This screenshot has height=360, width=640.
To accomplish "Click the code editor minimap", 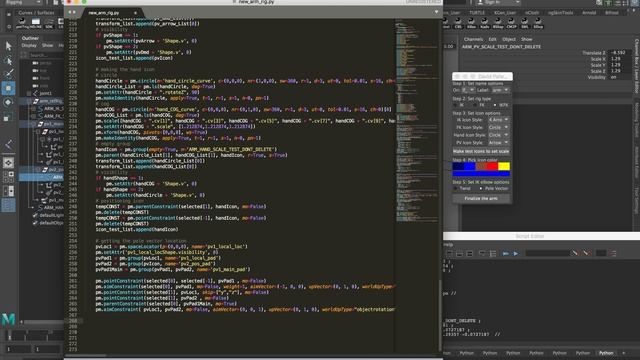I will pos(417,122).
